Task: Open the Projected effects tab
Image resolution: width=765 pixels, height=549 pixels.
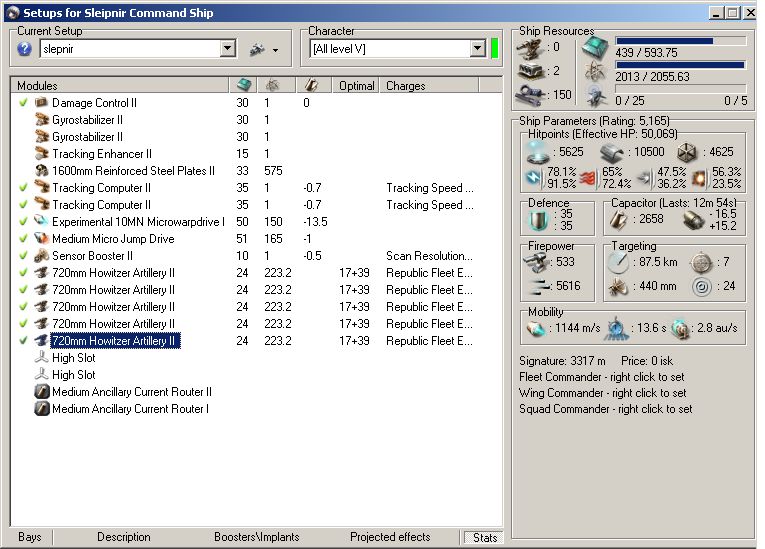Action: (390, 537)
